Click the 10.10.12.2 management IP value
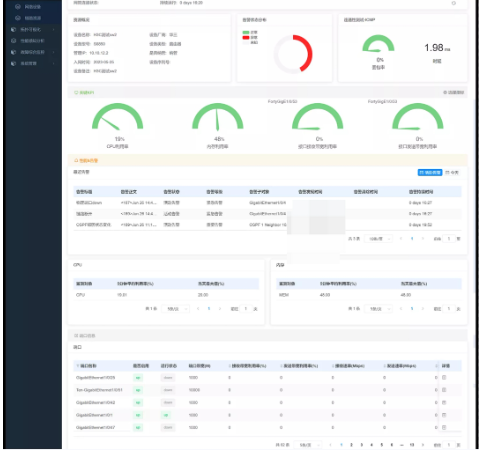This screenshot has height=450, width=481. coord(99,53)
